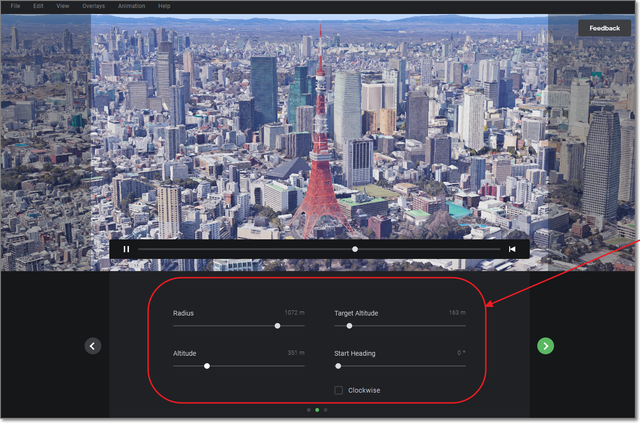Click the Radius slider handle
The height and width of the screenshot is (423, 640).
[277, 326]
